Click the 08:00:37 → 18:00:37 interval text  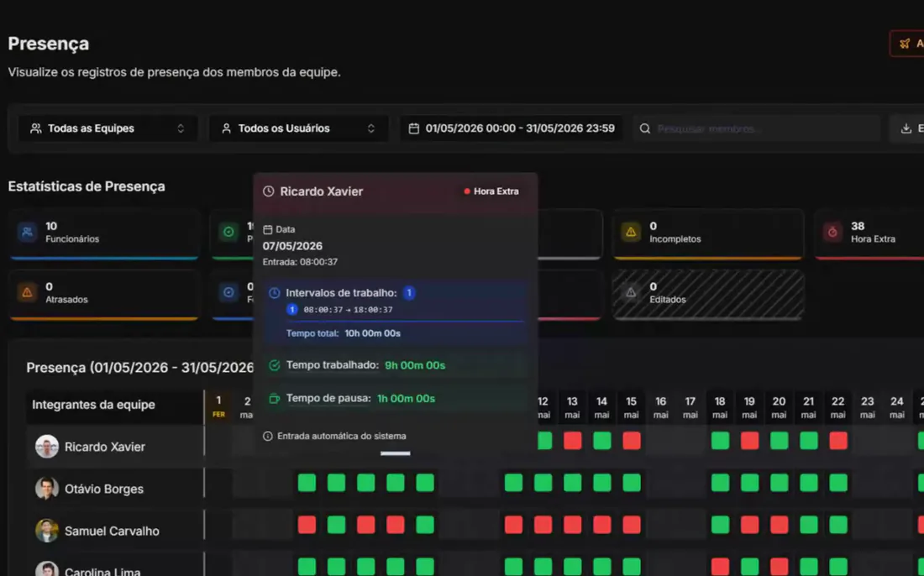(x=348, y=310)
